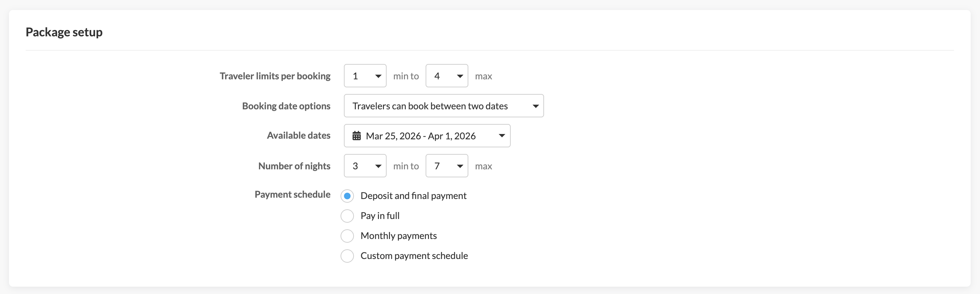This screenshot has width=980, height=294.
Task: Click the Traveler limits per booking label
Action: [275, 76]
